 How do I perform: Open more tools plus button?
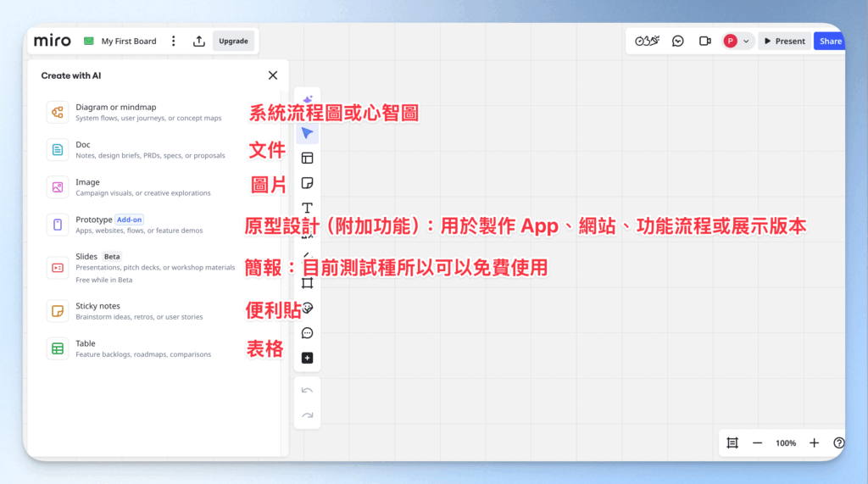tap(307, 358)
